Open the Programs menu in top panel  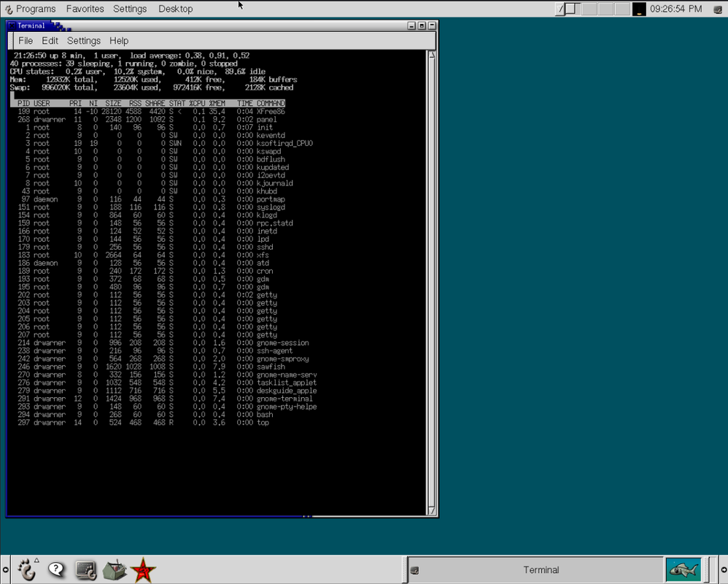36,9
